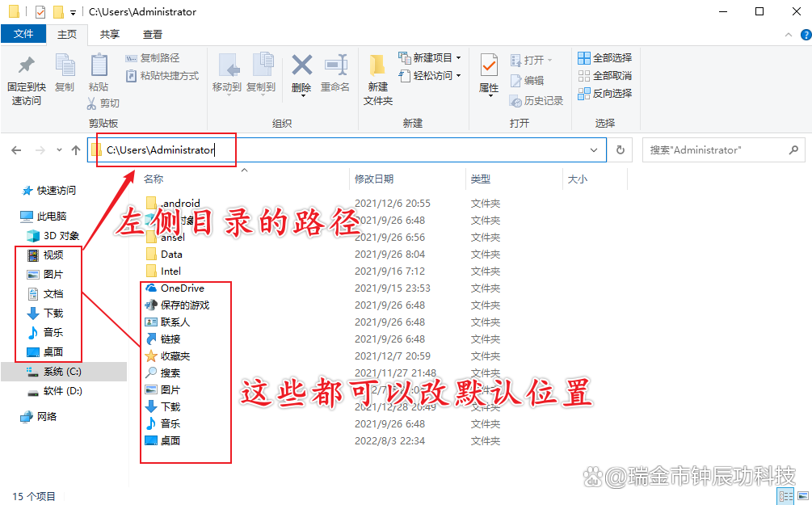Collapse the ribbon with the chevron
812x505 pixels.
pos(789,35)
